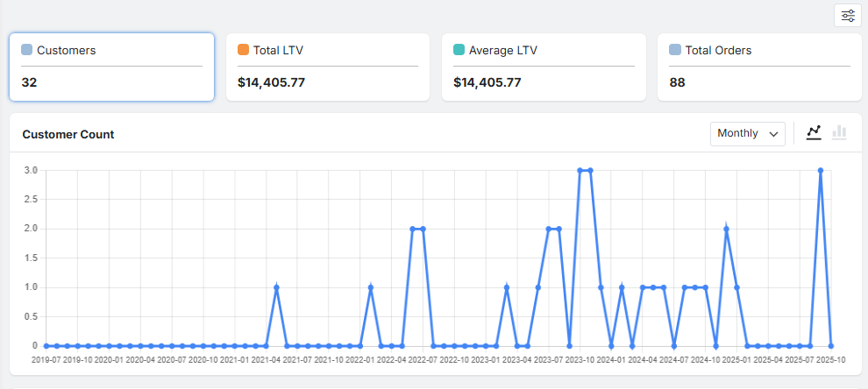Click the first data point at 2019-07

(46, 346)
